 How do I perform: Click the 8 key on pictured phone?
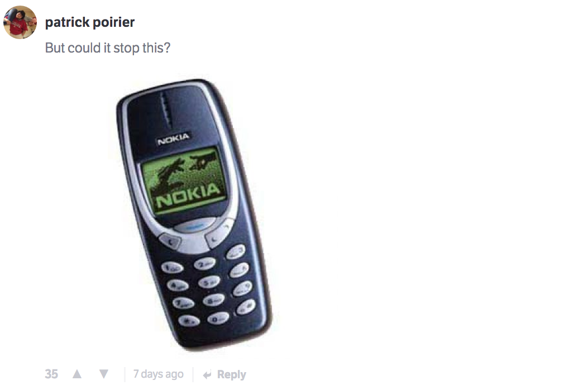213,300
